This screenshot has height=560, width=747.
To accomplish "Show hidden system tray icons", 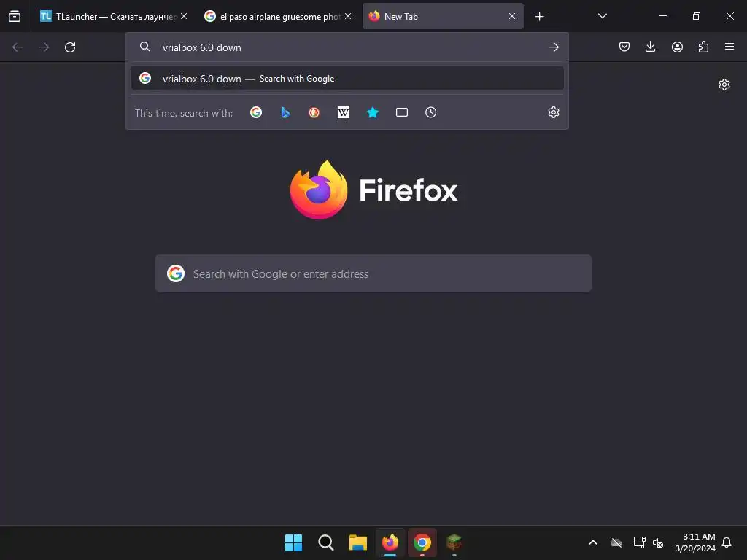I will point(593,542).
